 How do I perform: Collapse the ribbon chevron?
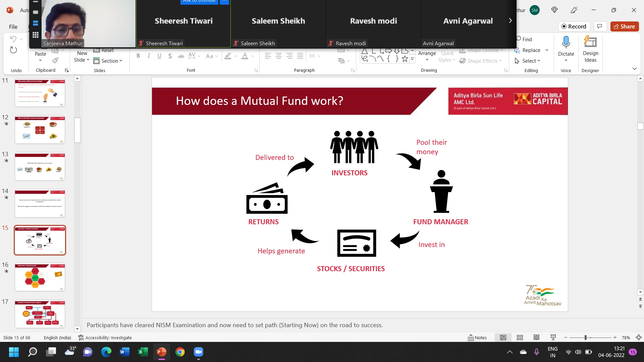click(x=634, y=69)
